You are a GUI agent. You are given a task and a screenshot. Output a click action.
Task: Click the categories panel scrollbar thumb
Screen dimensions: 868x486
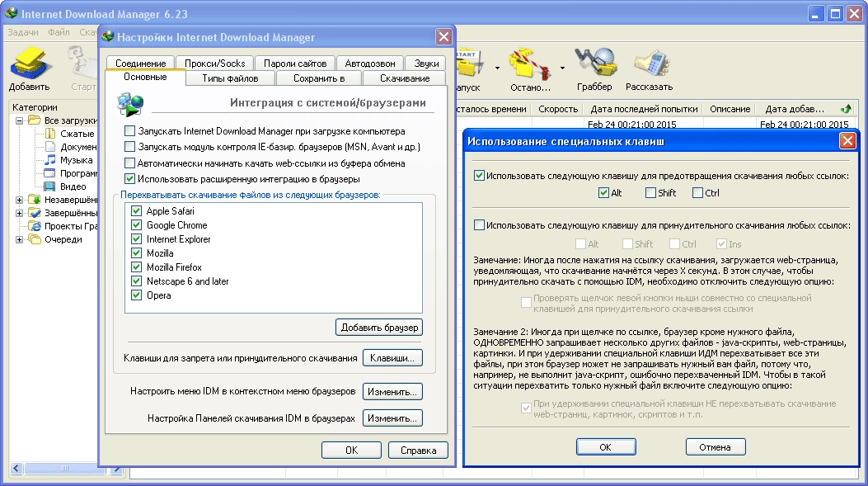pyautogui.click(x=65, y=469)
